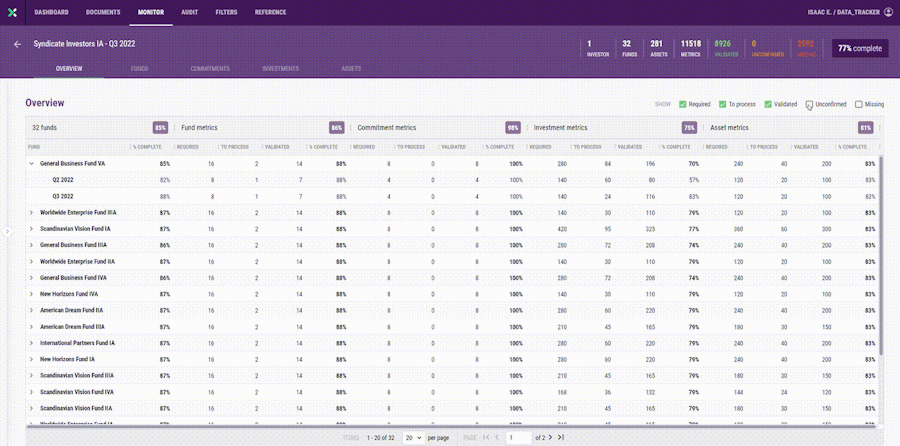This screenshot has width=900, height=446.
Task: Click the 1 Investor stat
Action: (598, 48)
